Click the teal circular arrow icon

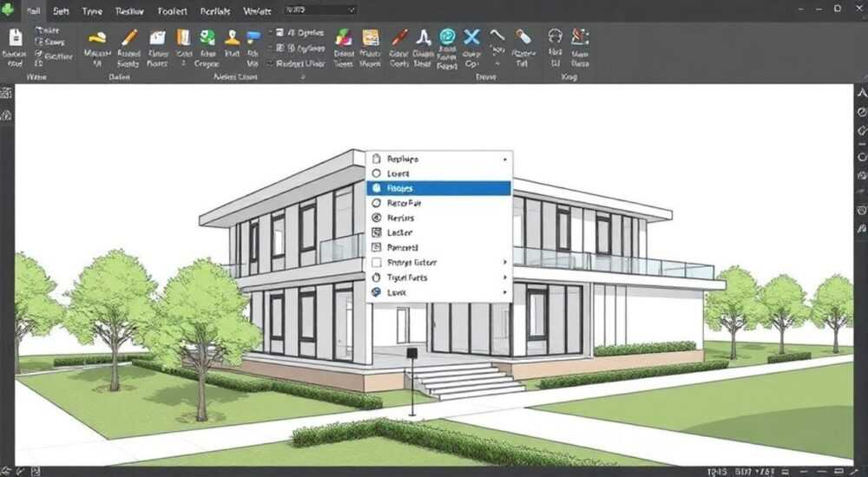pyautogui.click(x=447, y=37)
